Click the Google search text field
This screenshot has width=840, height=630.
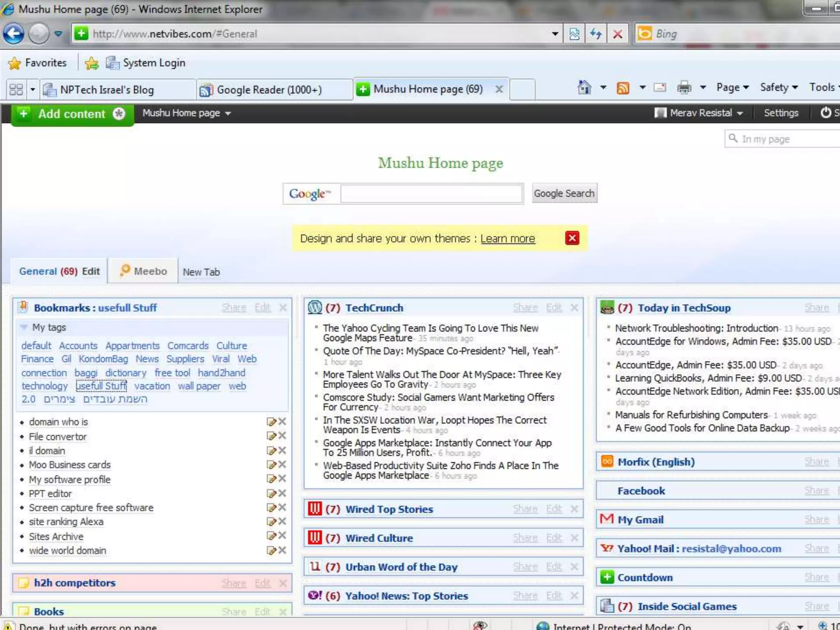pyautogui.click(x=431, y=194)
